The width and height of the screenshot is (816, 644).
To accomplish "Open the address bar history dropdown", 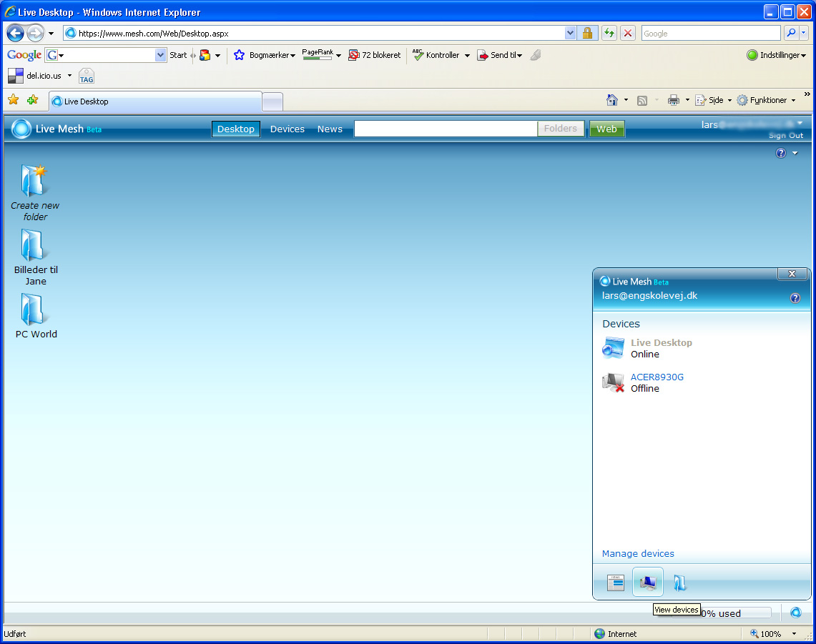I will (571, 34).
